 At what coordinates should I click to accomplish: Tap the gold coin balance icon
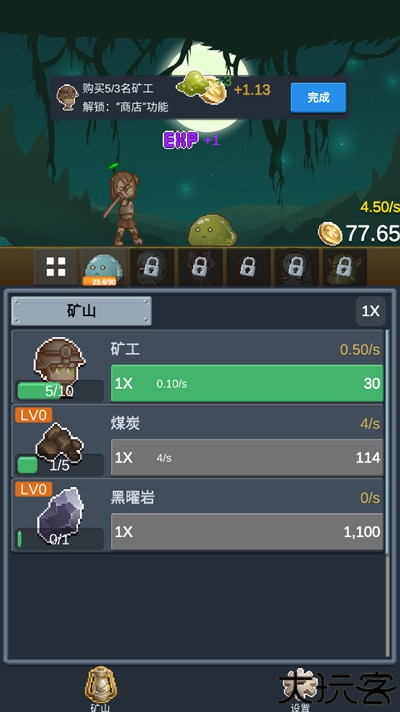pyautogui.click(x=330, y=233)
